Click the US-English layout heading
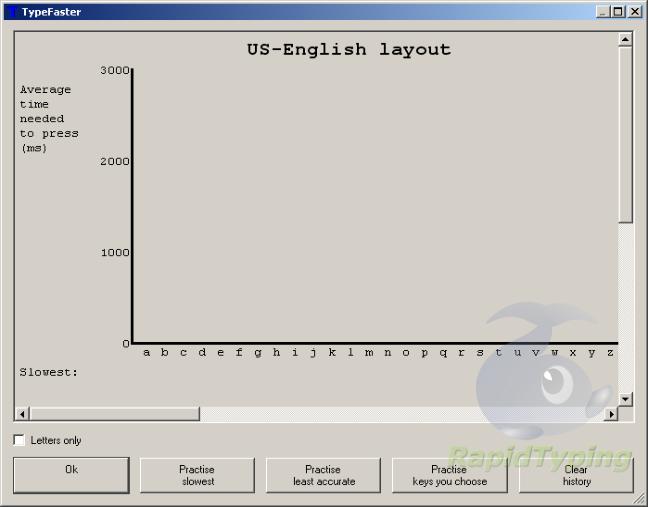The image size is (648, 507). pyautogui.click(x=349, y=50)
